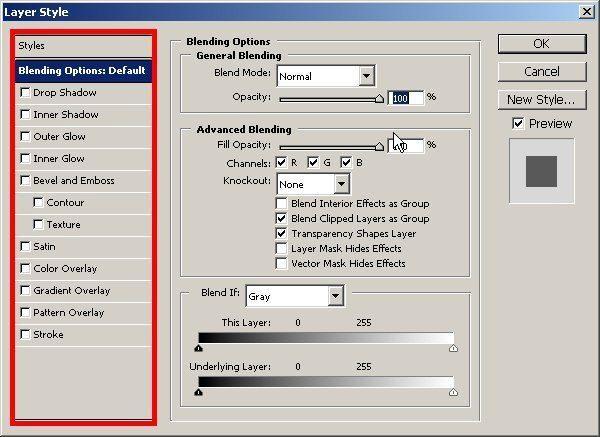Enable the Drop Shadow effect checkbox
Image resolution: width=600 pixels, height=437 pixels.
pos(25,93)
